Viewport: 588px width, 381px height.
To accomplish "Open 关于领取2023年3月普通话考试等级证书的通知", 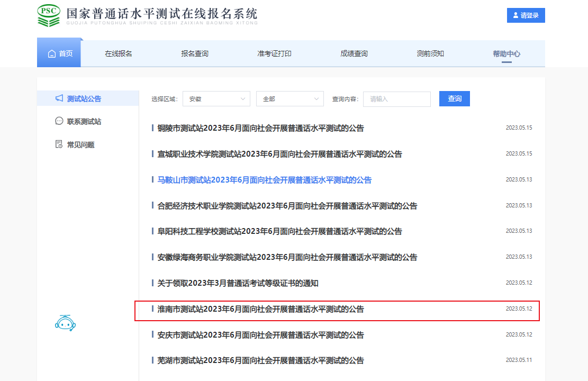I will (238, 283).
